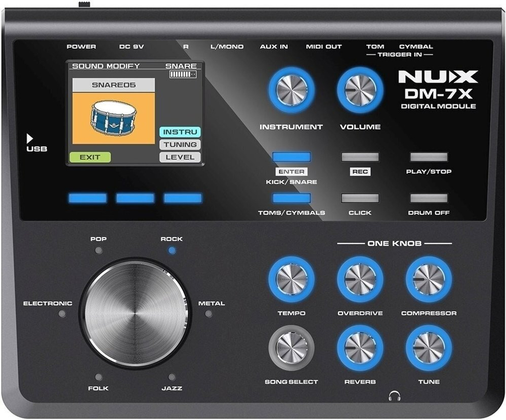Select the JAZZ kit indicator LED

[172, 377]
